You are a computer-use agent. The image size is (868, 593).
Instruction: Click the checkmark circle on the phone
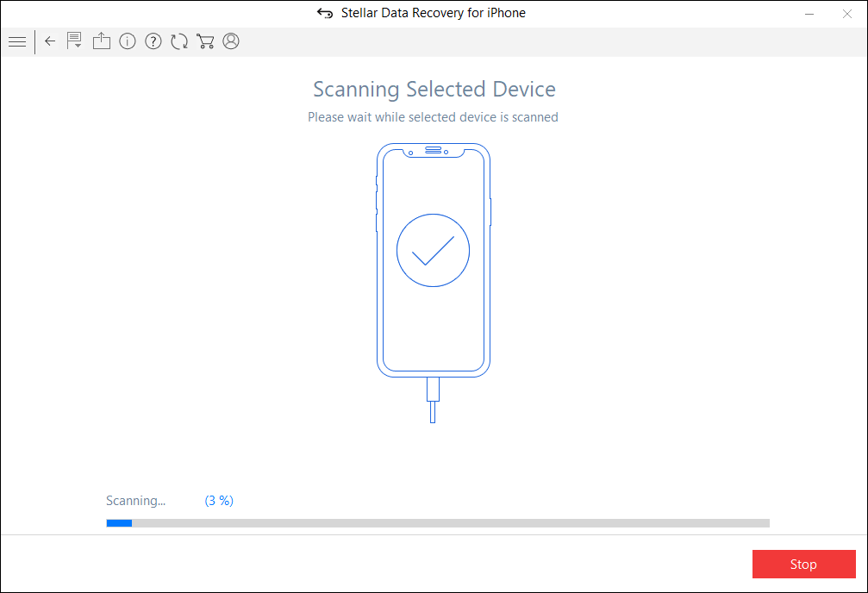tap(433, 250)
